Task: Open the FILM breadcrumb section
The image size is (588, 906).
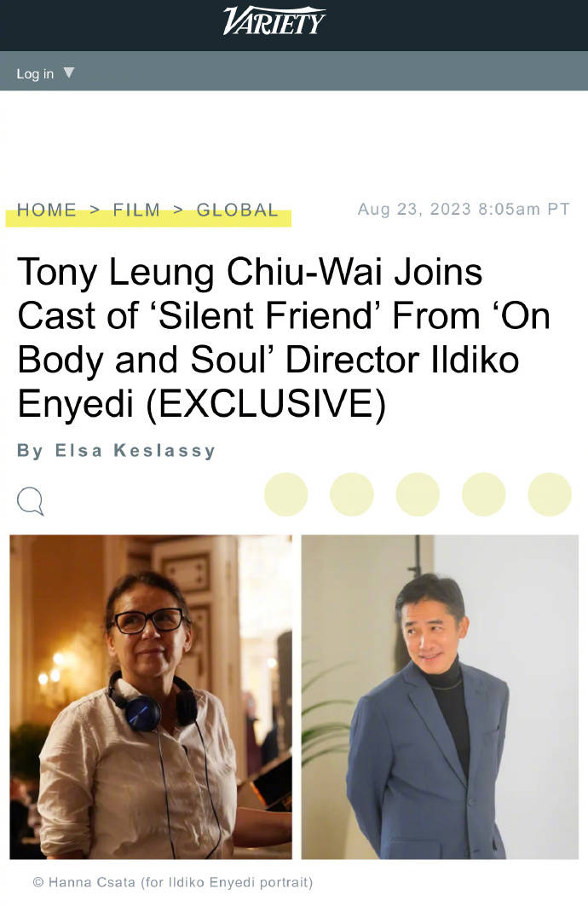Action: (x=136, y=210)
